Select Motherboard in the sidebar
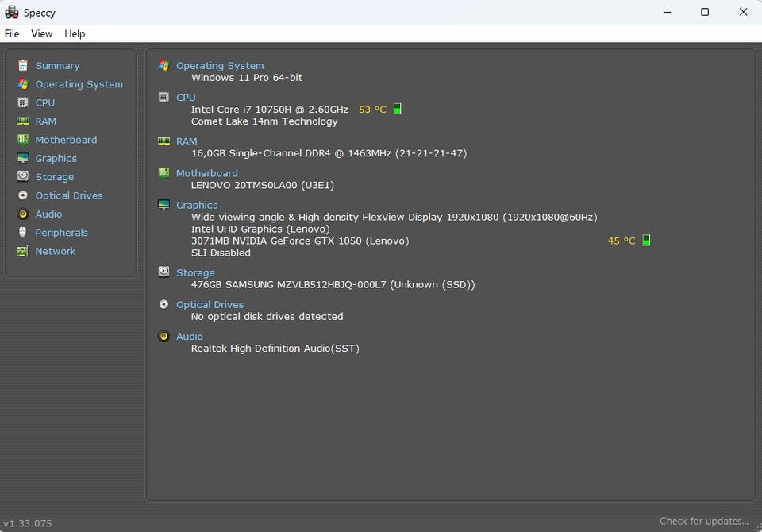The height and width of the screenshot is (532, 762). pos(66,140)
